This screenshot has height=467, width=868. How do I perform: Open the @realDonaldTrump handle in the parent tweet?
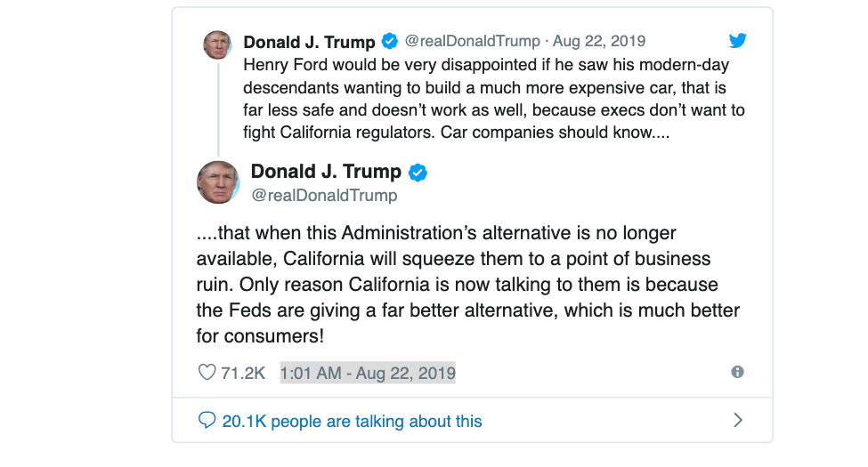click(x=472, y=42)
